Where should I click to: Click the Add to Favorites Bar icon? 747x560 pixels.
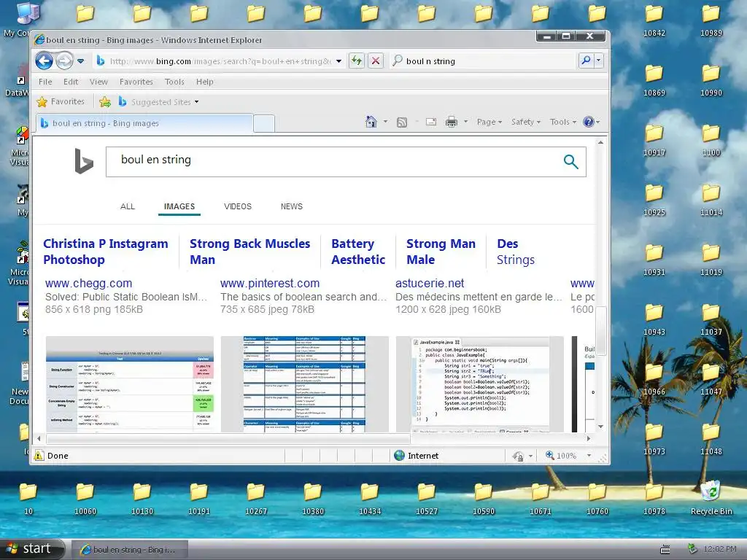[x=105, y=101]
